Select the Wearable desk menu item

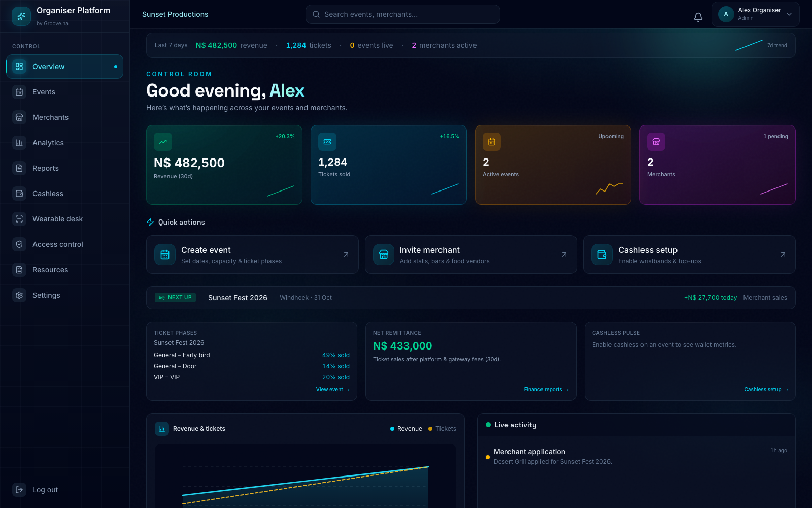(x=64, y=219)
